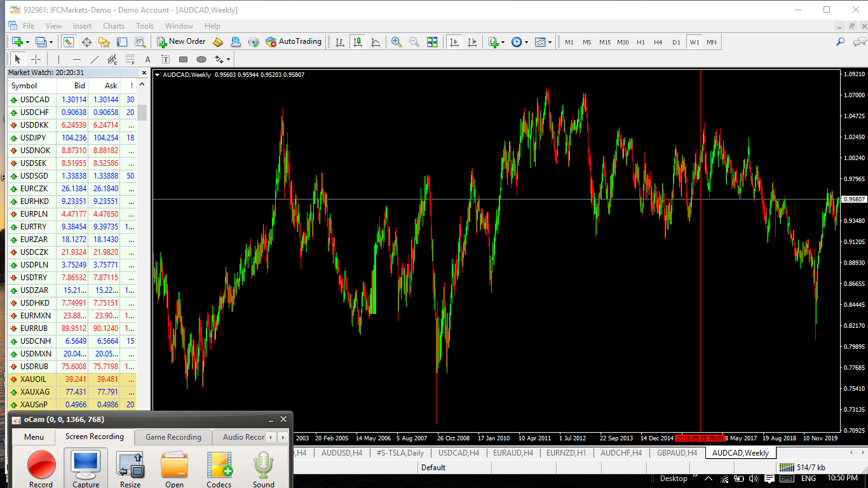Open the Codecs option in oCam
868x488 pixels.
pos(219,468)
